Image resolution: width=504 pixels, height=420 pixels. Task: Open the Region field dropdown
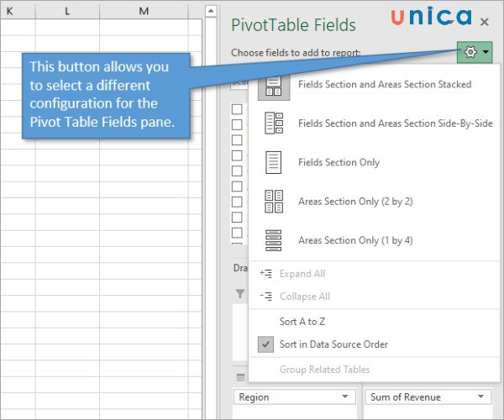click(x=345, y=396)
